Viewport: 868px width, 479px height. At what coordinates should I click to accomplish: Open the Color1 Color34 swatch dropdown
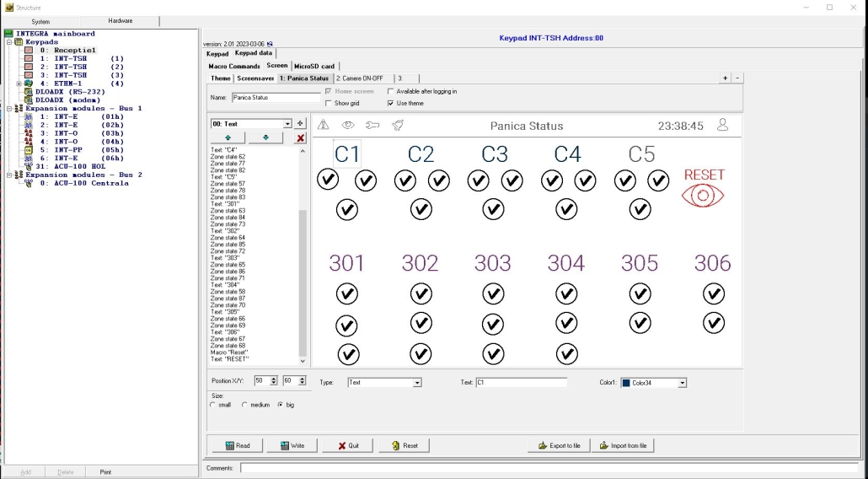point(682,383)
